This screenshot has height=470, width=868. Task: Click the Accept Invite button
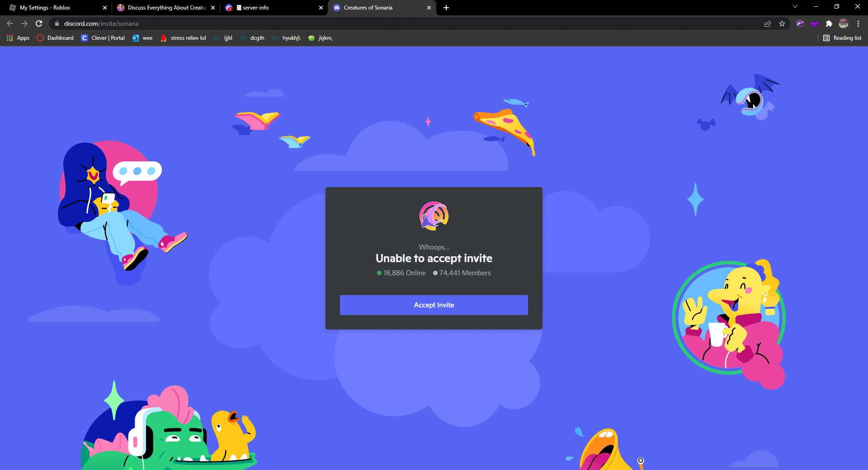point(434,305)
